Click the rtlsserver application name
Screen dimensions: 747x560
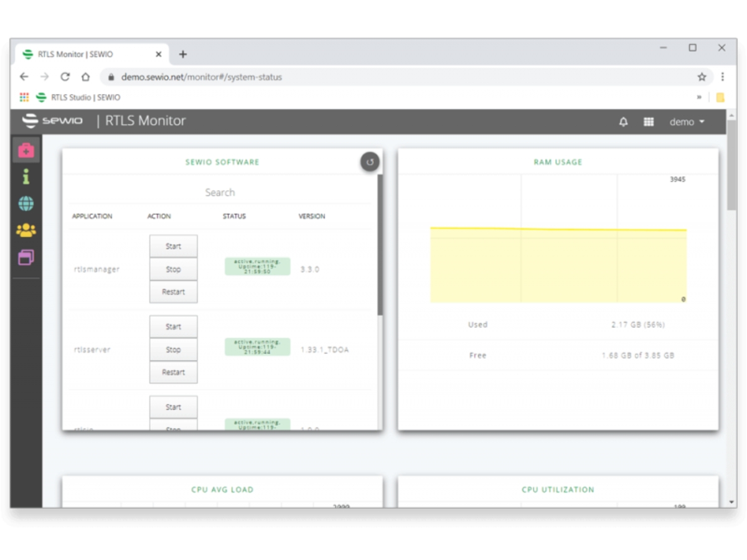click(92, 350)
